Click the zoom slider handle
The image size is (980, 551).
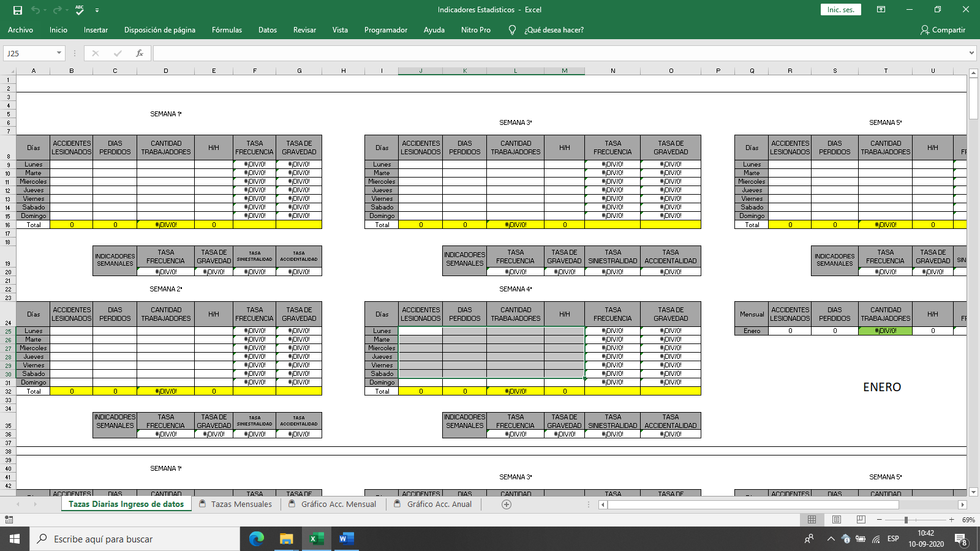(x=906, y=520)
